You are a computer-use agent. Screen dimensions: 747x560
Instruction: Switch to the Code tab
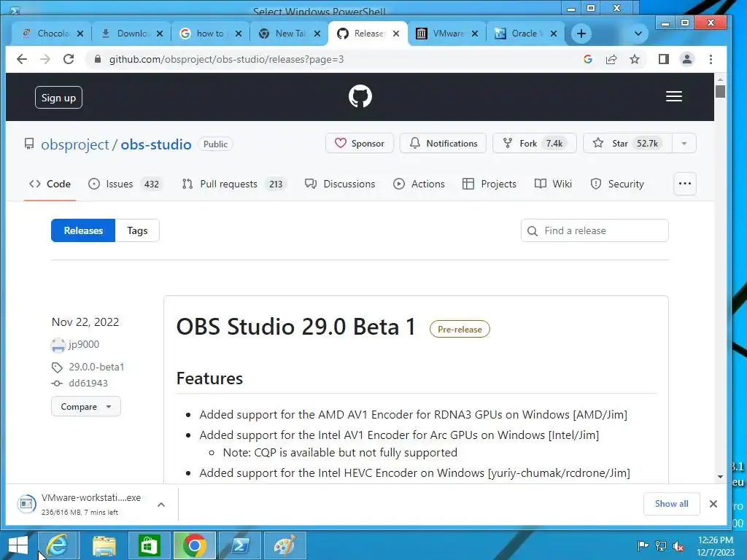(x=50, y=184)
